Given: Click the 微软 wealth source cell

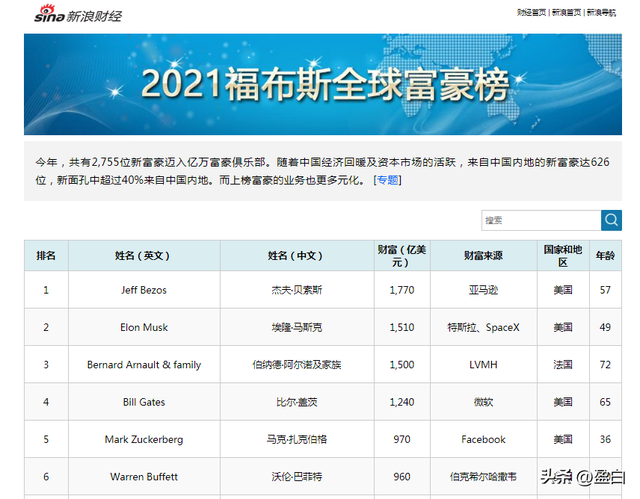Looking at the screenshot, I should [484, 402].
